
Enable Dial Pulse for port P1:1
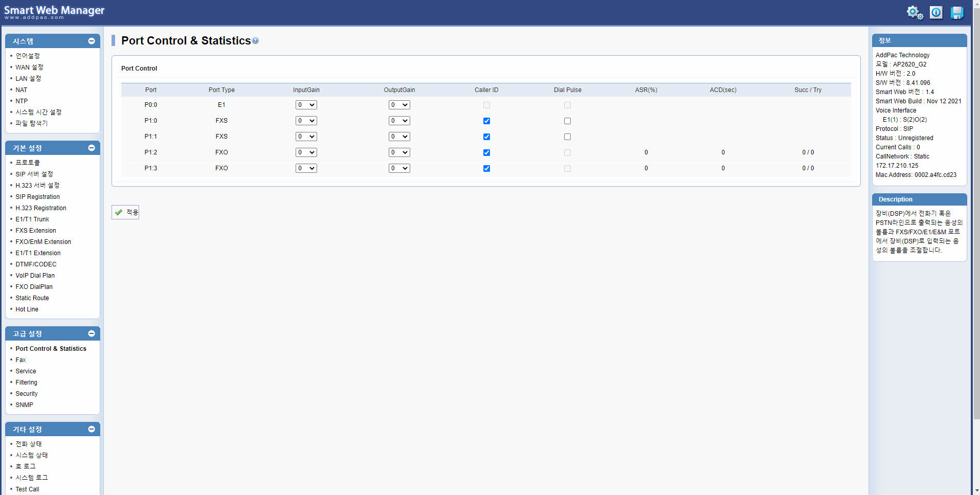[x=567, y=137]
